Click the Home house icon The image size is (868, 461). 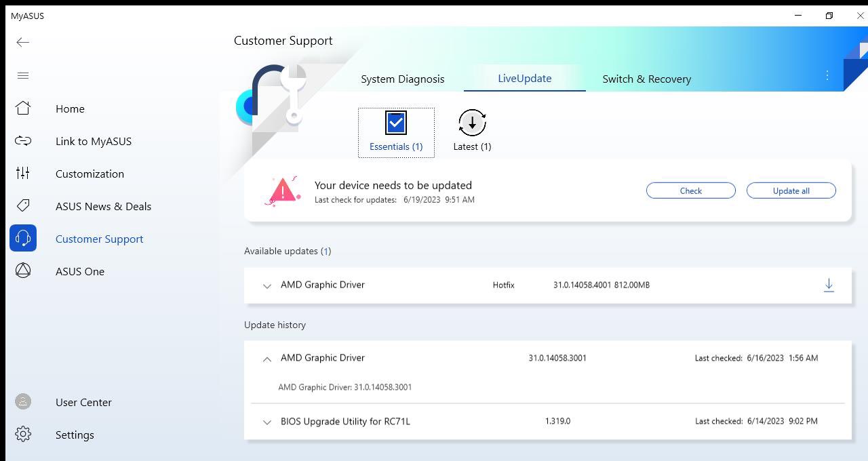[x=23, y=108]
